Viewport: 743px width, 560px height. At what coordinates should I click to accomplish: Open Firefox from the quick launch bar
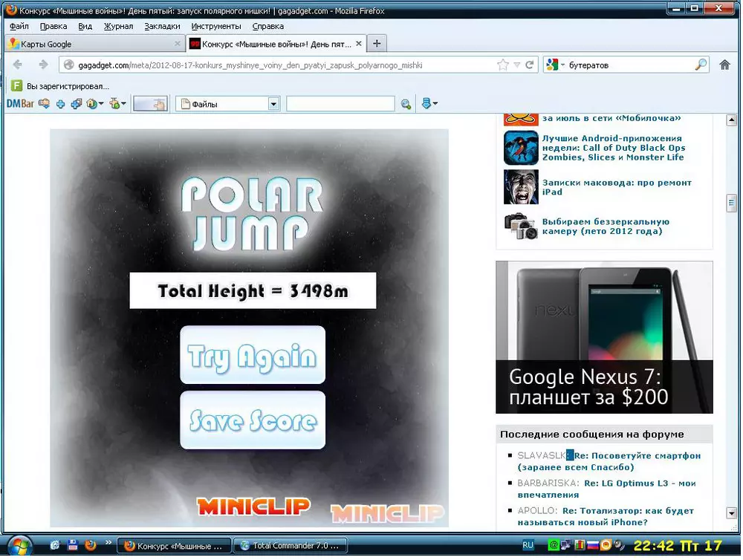coord(91,545)
